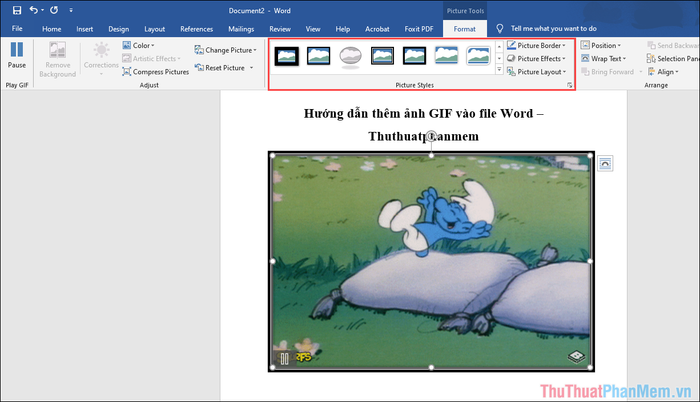
Task: Open the Selection Pane
Action: (673, 59)
